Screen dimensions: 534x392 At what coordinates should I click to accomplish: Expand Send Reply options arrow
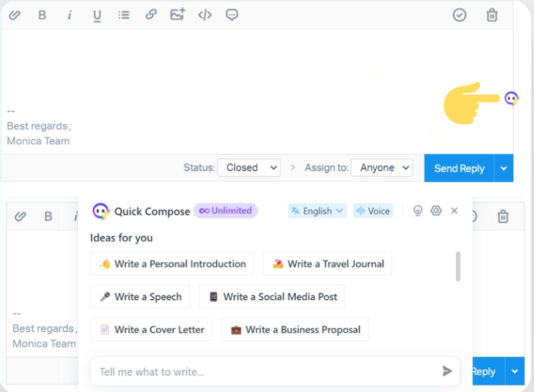[x=504, y=168]
